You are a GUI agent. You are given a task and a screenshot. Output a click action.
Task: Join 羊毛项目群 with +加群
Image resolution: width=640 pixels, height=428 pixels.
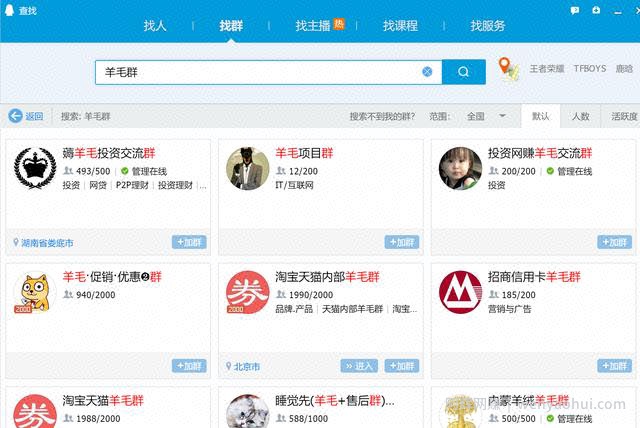[402, 242]
